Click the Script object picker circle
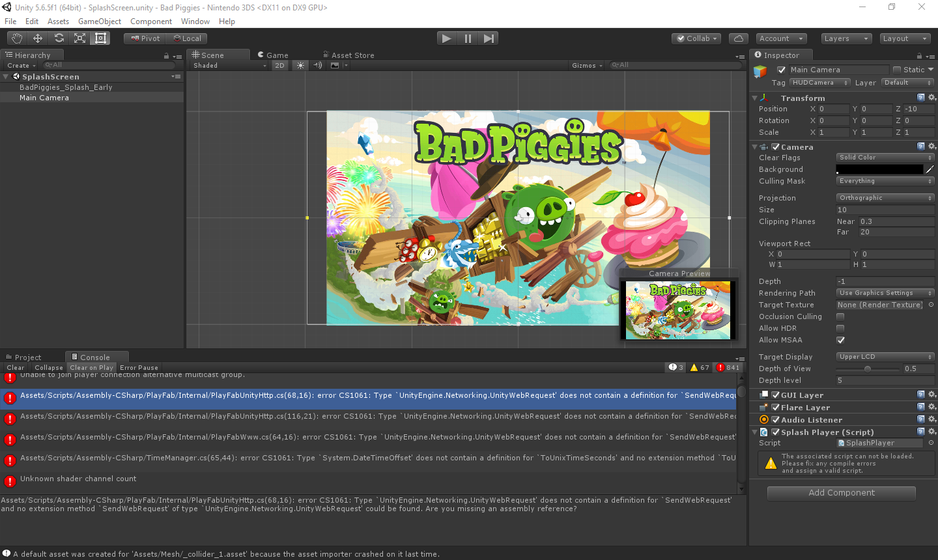The height and width of the screenshot is (560, 938). [x=931, y=443]
